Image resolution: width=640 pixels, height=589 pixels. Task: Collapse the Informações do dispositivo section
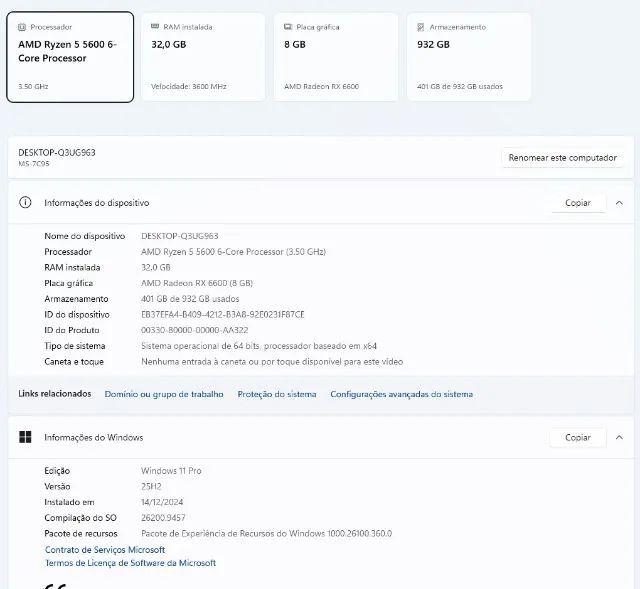619,203
